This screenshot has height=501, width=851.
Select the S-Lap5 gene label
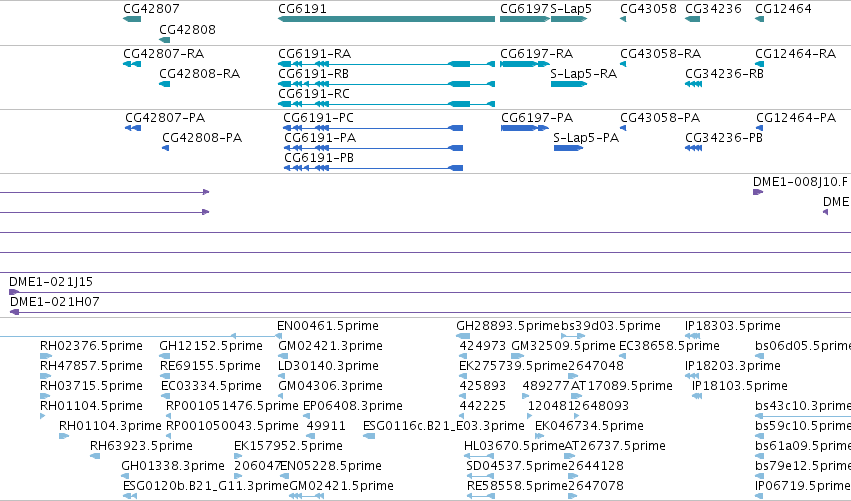pos(571,9)
